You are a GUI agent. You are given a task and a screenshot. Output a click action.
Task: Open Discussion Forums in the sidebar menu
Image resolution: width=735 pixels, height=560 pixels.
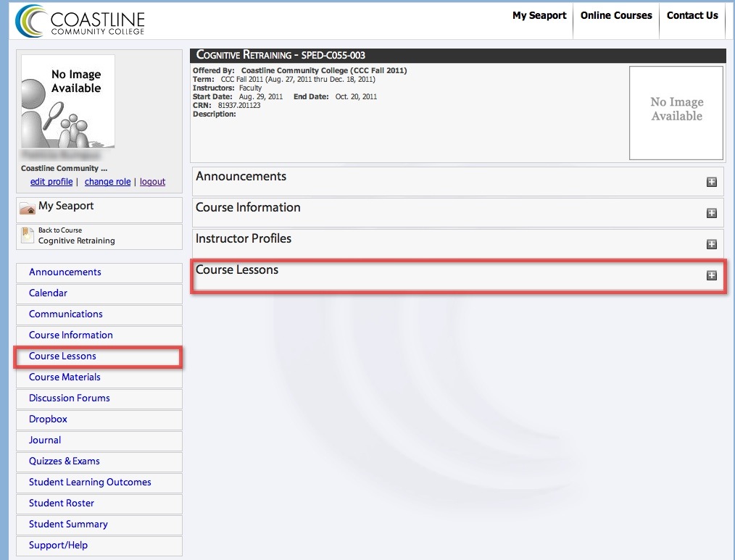(99, 398)
